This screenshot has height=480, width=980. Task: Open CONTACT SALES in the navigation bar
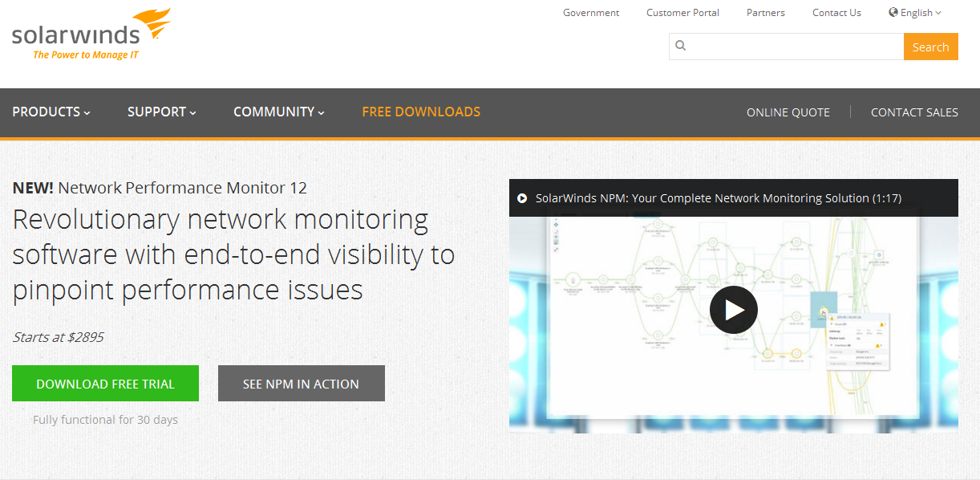pos(914,112)
